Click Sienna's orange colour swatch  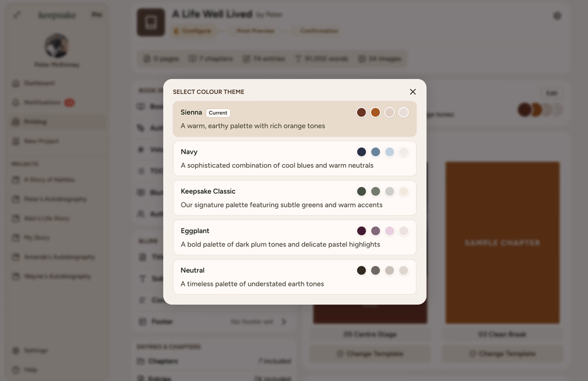click(375, 112)
